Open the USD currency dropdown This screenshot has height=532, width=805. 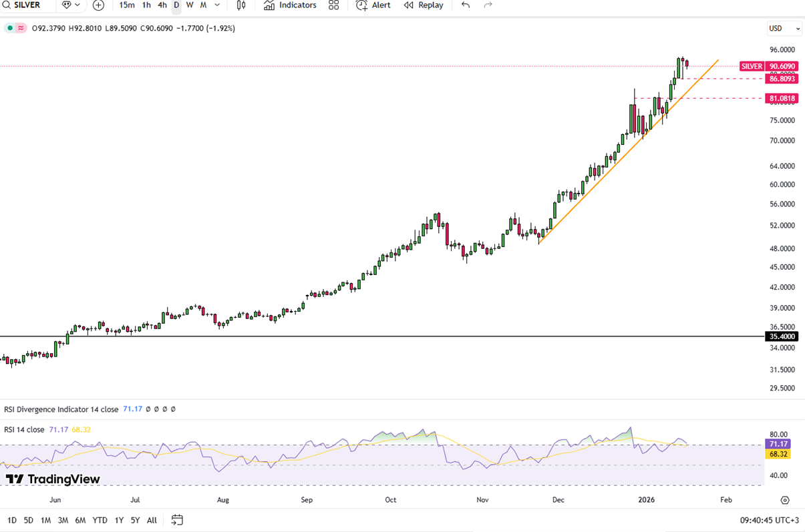(x=784, y=29)
